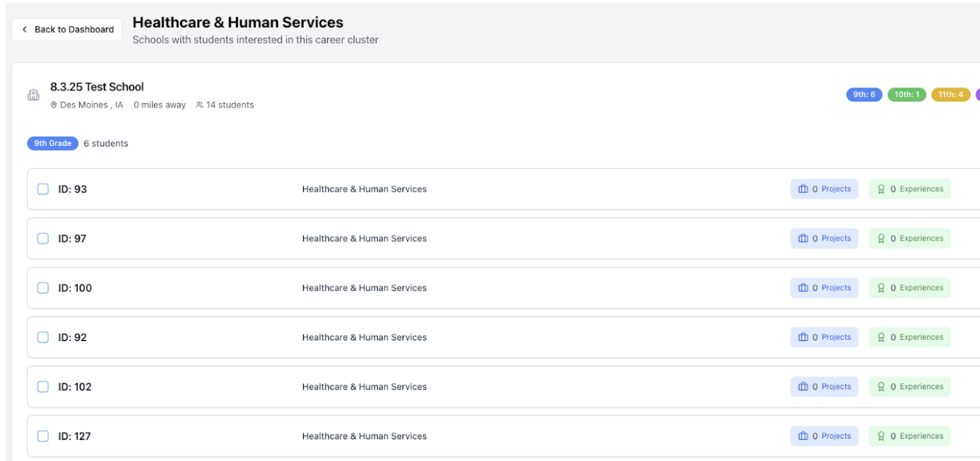Click the location pin icon near Des Moines
The height and width of the screenshot is (461, 980).
coord(54,105)
